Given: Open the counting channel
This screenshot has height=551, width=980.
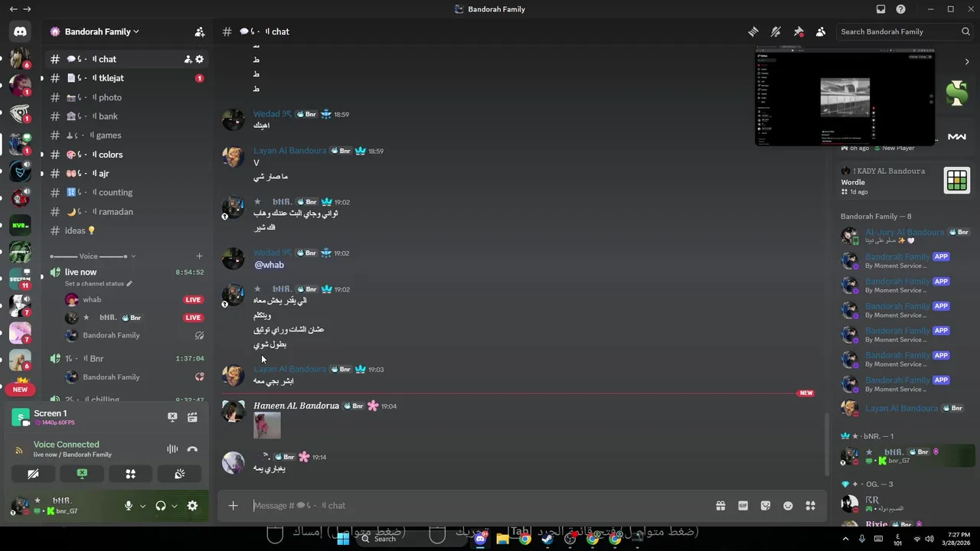Looking at the screenshot, I should click(127, 193).
